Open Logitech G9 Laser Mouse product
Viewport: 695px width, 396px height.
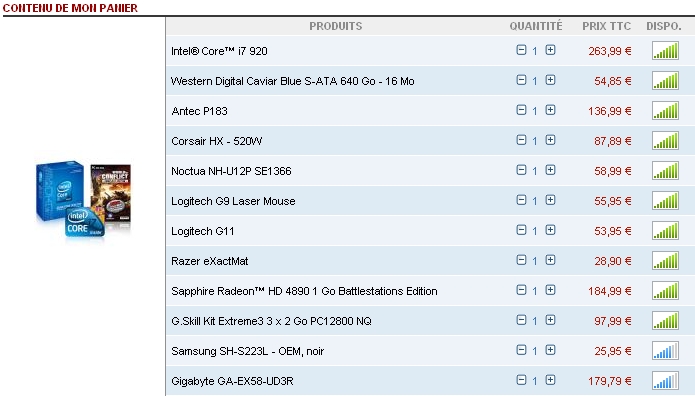233,201
